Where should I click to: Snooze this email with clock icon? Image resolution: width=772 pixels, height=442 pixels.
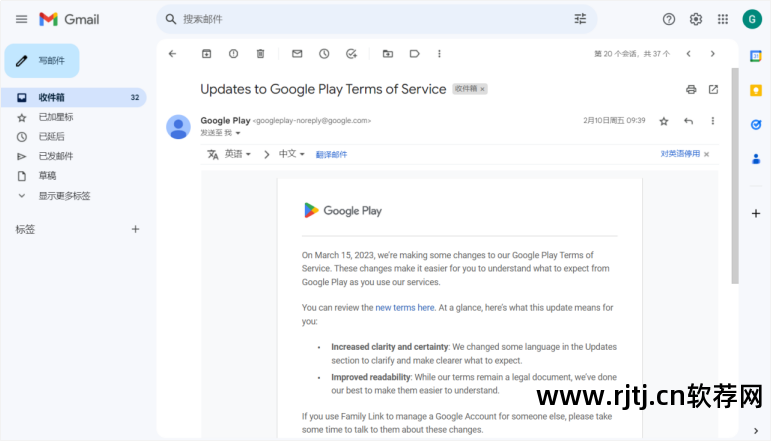(324, 54)
